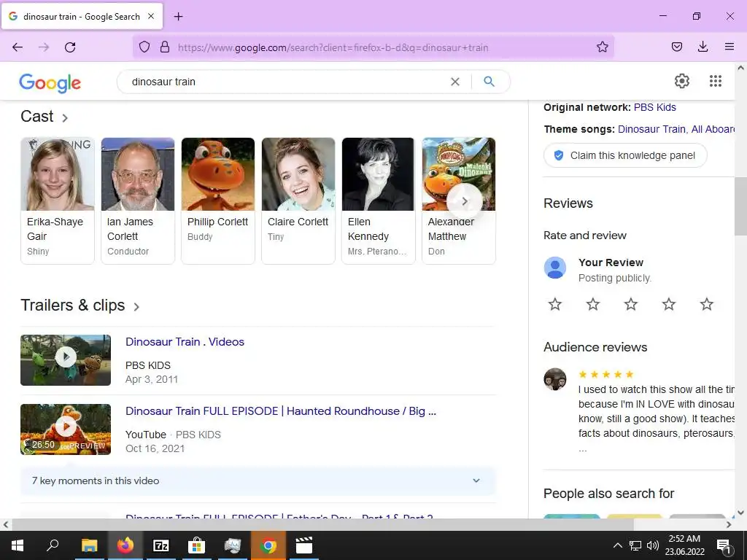Viewport: 747px width, 560px height.
Task: Click the Audience reviews heading
Action: click(x=595, y=347)
